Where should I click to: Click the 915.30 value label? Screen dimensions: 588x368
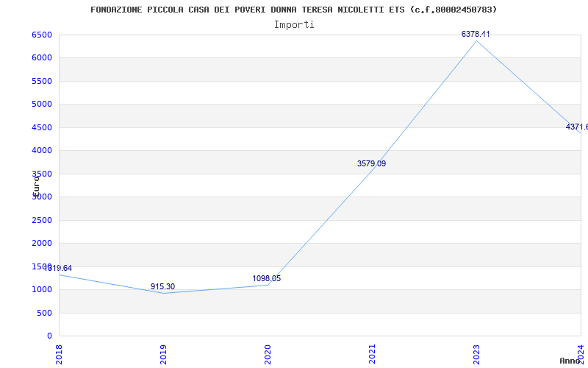(162, 286)
